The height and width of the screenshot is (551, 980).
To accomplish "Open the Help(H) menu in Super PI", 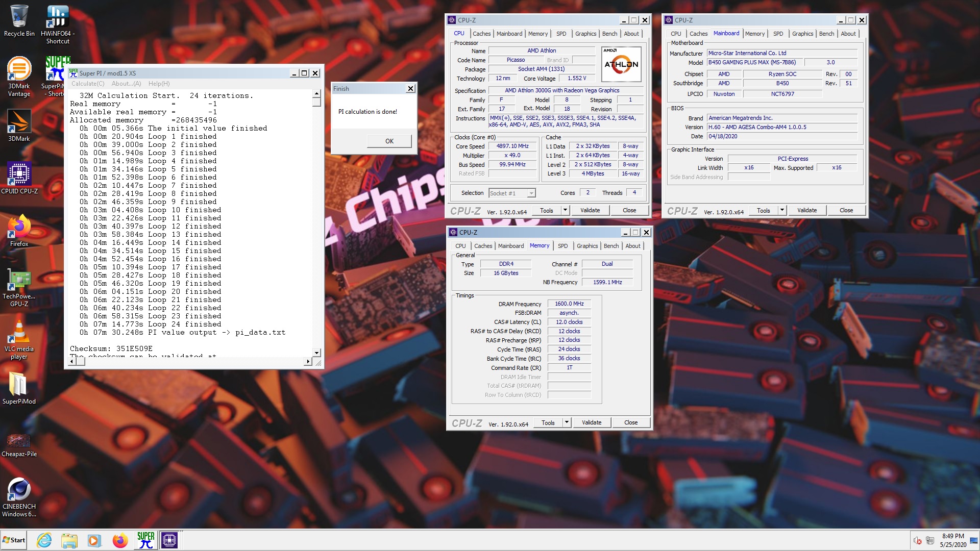I will click(159, 84).
